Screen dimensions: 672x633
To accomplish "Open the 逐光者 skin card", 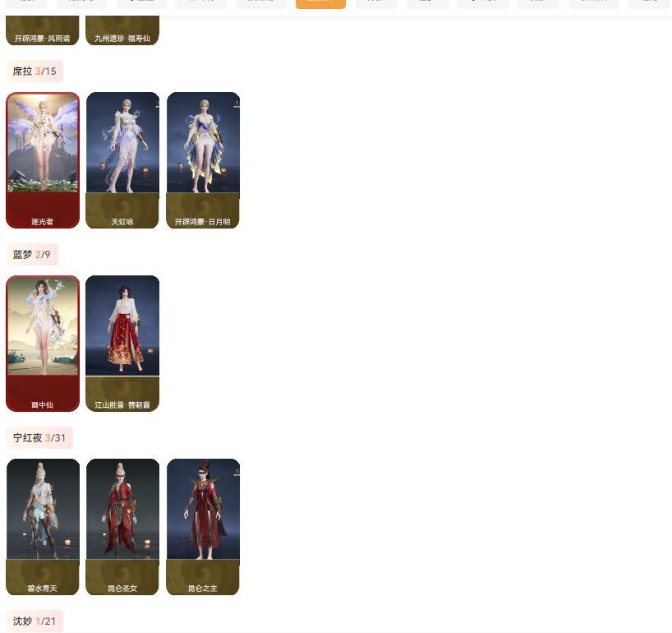I will [43, 159].
